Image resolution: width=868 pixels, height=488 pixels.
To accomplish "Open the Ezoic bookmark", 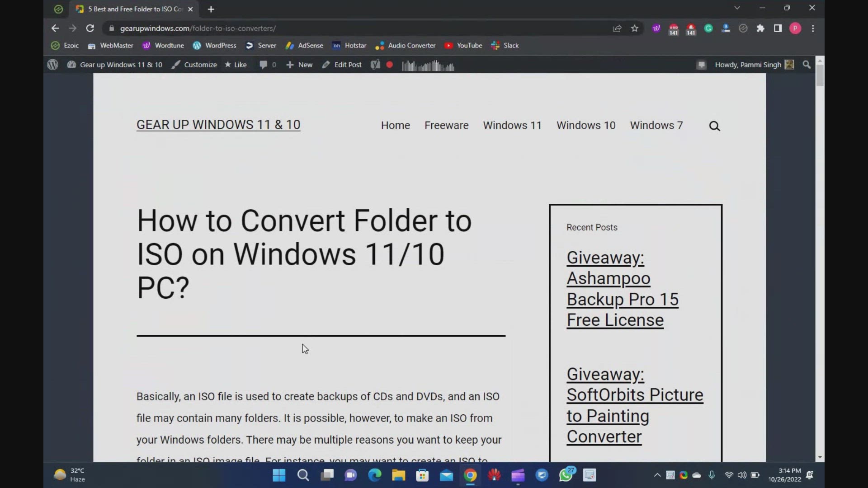I will 65,46.
